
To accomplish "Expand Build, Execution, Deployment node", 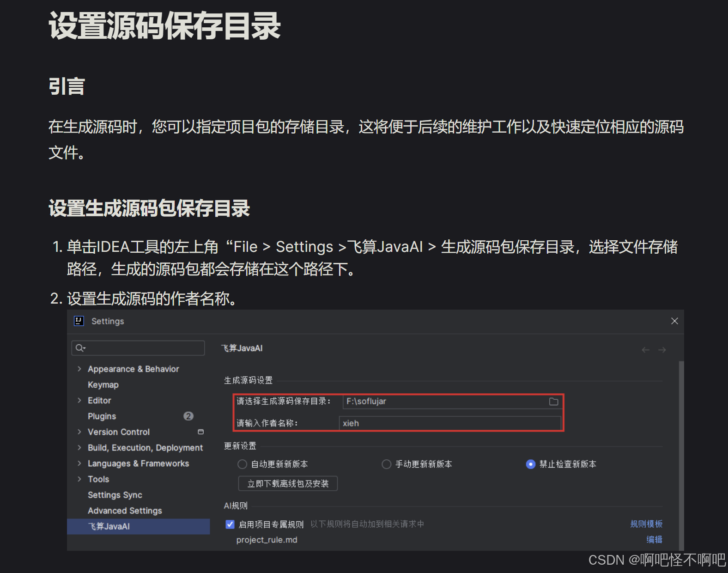I will [x=79, y=447].
